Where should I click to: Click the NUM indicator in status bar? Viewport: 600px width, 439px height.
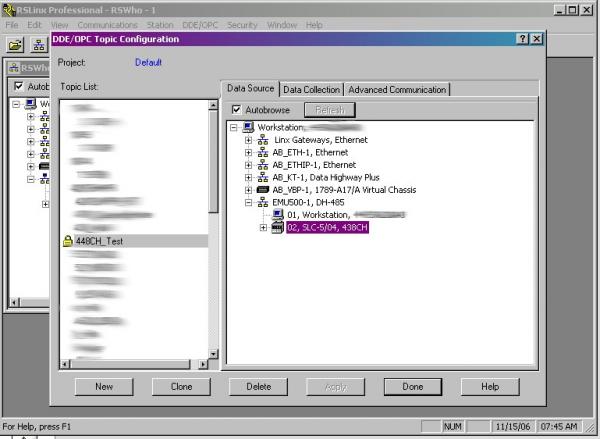pos(453,426)
